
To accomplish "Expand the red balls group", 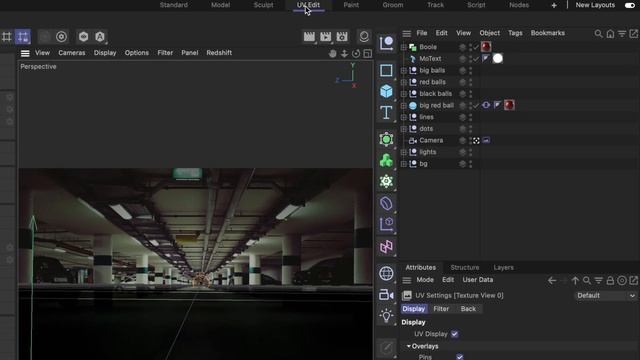I will [404, 82].
